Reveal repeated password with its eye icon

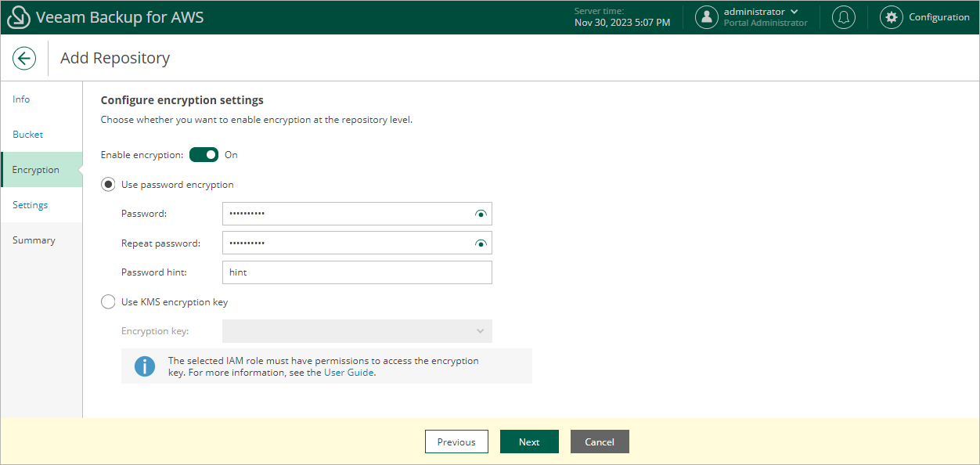point(481,243)
